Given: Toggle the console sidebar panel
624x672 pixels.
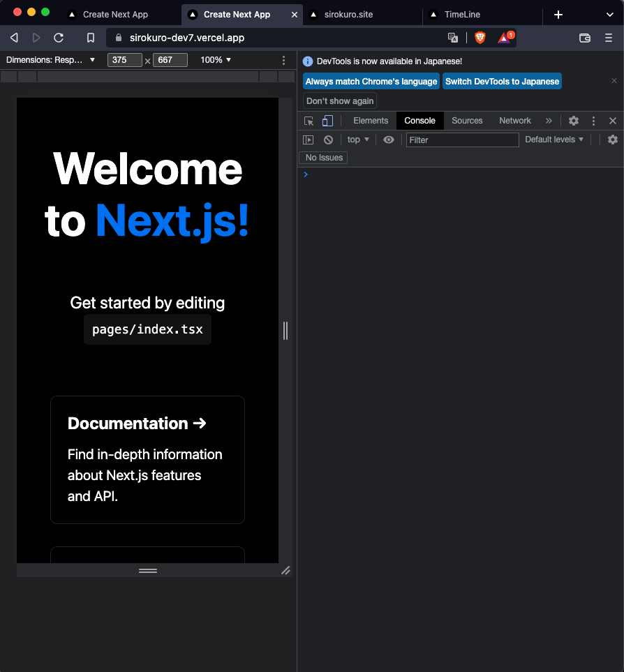Looking at the screenshot, I should (x=308, y=140).
